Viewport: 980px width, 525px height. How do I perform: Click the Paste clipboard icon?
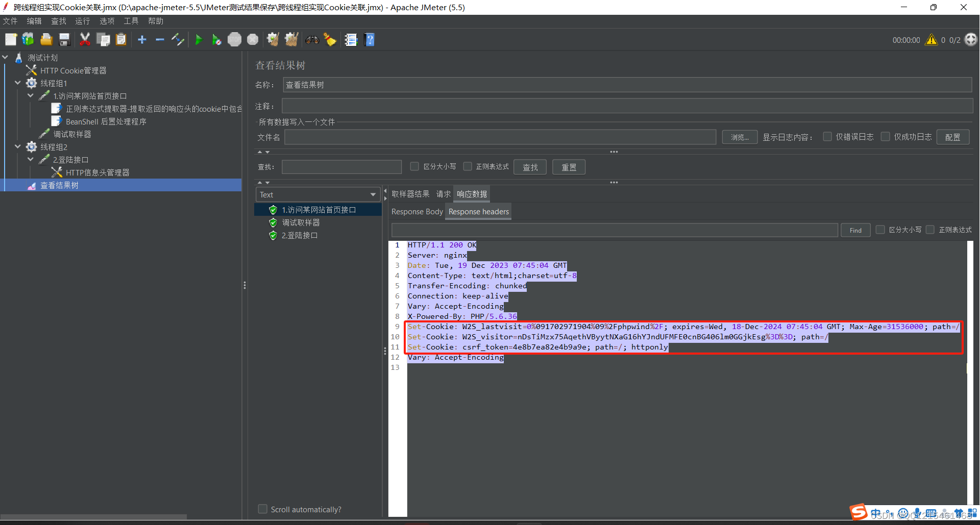121,40
